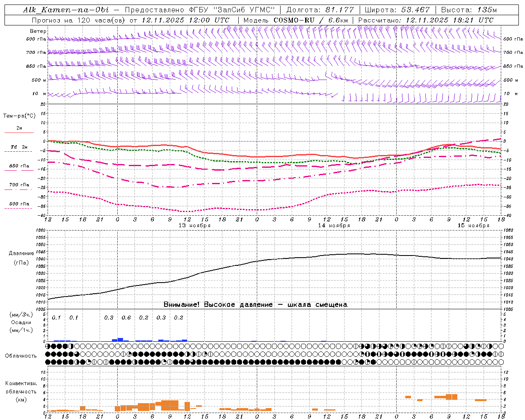Select the text 'Предоставлено ФГБУ "ЗапСиб УГМС"'
Screen dimensions: 525x420
point(200,10)
